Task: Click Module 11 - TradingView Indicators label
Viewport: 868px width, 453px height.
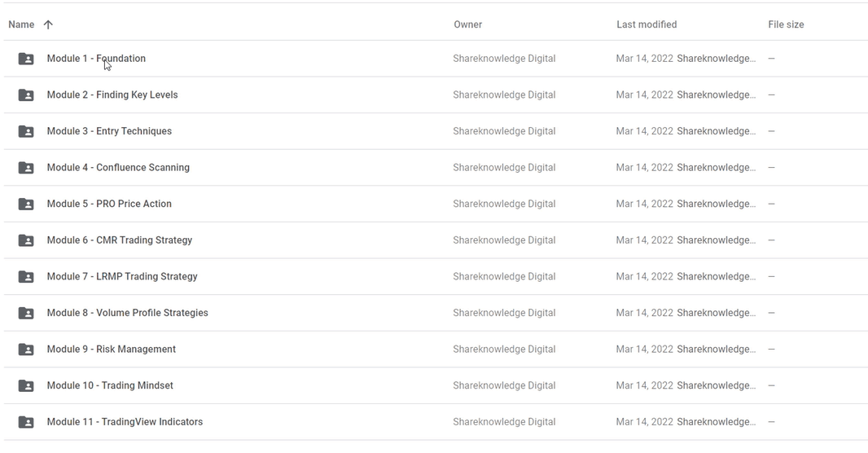Action: [125, 422]
